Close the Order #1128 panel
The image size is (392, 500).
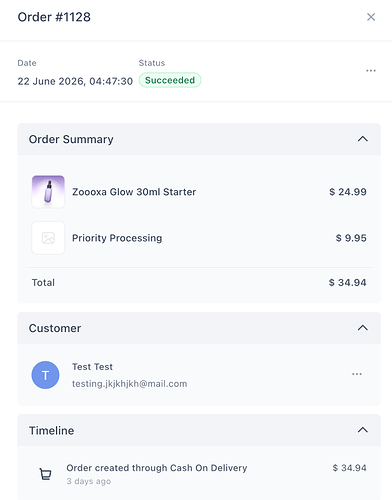pos(371,17)
